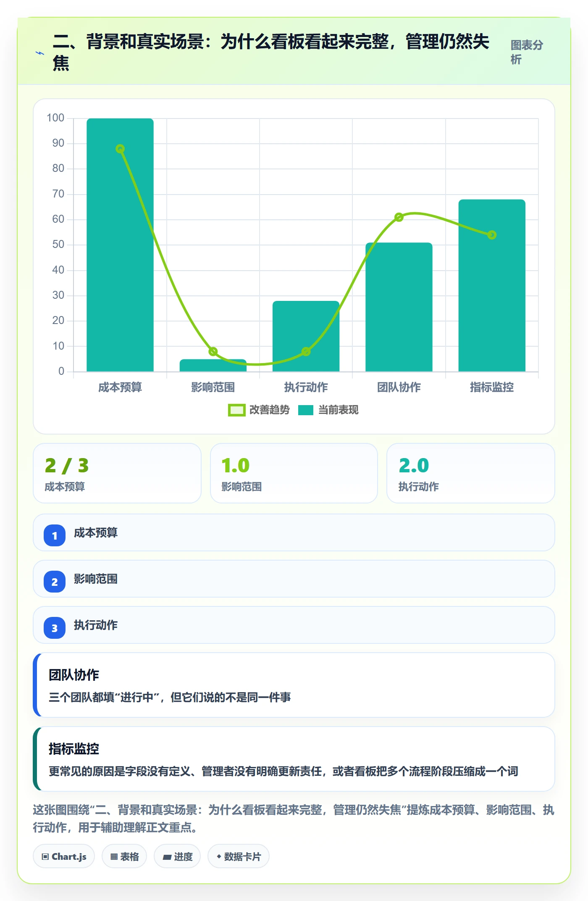Click the 图表分析 label in the header
The height and width of the screenshot is (901, 588).
coord(527,52)
